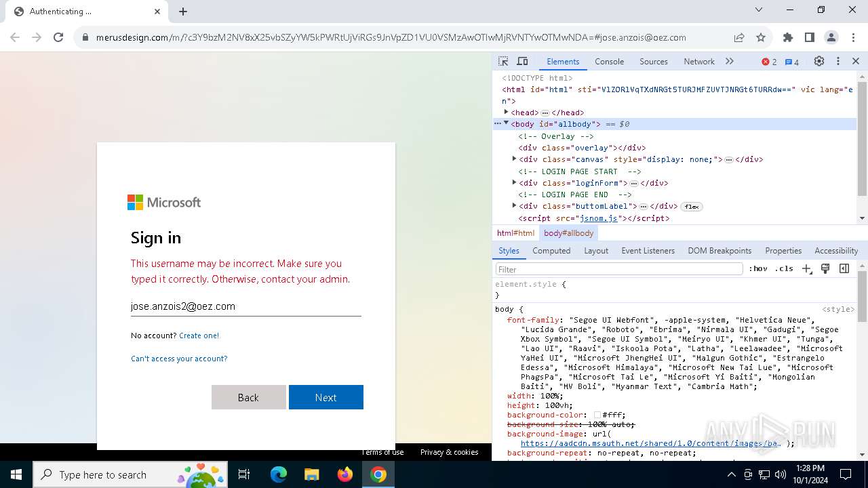The height and width of the screenshot is (488, 868).
Task: Click the flex badge on buttomLabel div
Action: tap(691, 206)
